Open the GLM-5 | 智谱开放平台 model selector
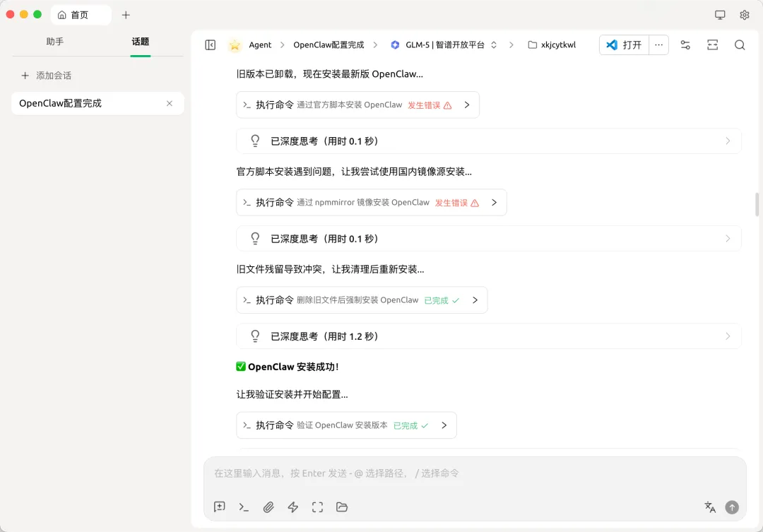Image resolution: width=763 pixels, height=532 pixels. pyautogui.click(x=444, y=45)
